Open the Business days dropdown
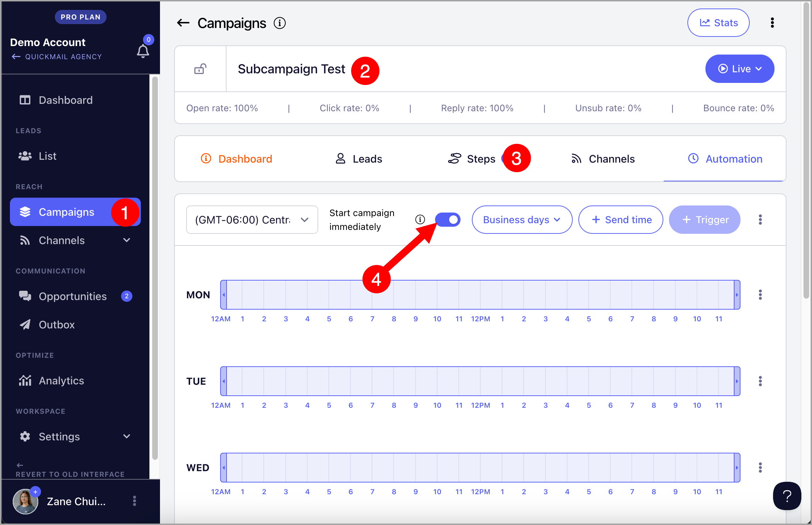812x525 pixels. coord(522,220)
